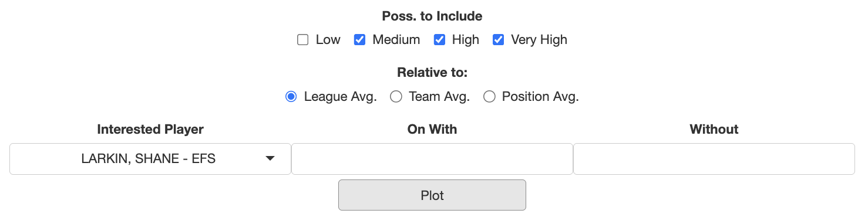Viewport: 868px width, 217px height.
Task: Click the LARKIN, SHANE - EFS selection text
Action: (x=149, y=159)
